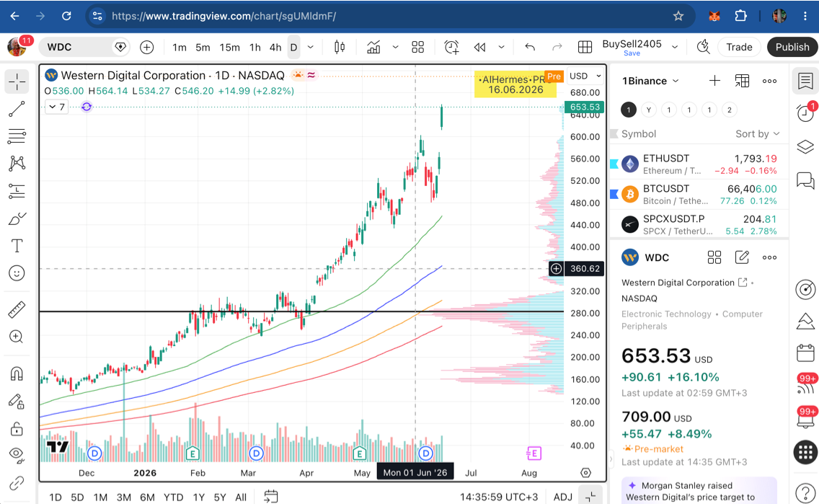
Task: Click compare or add symbol plus button
Action: pyautogui.click(x=147, y=47)
